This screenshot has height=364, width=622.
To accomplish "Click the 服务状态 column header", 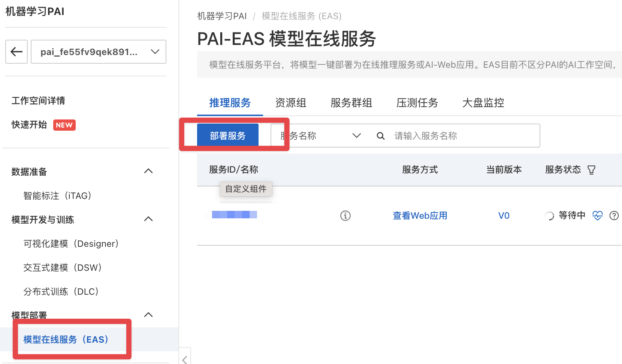I will point(563,170).
